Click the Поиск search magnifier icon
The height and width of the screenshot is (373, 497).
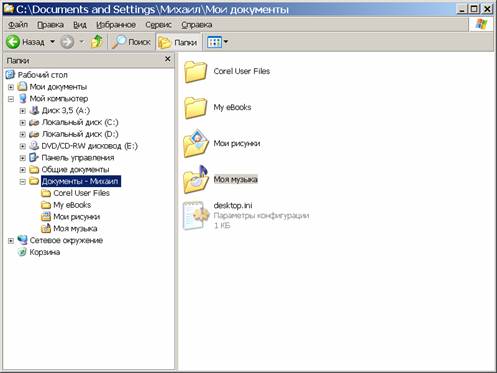[119, 42]
